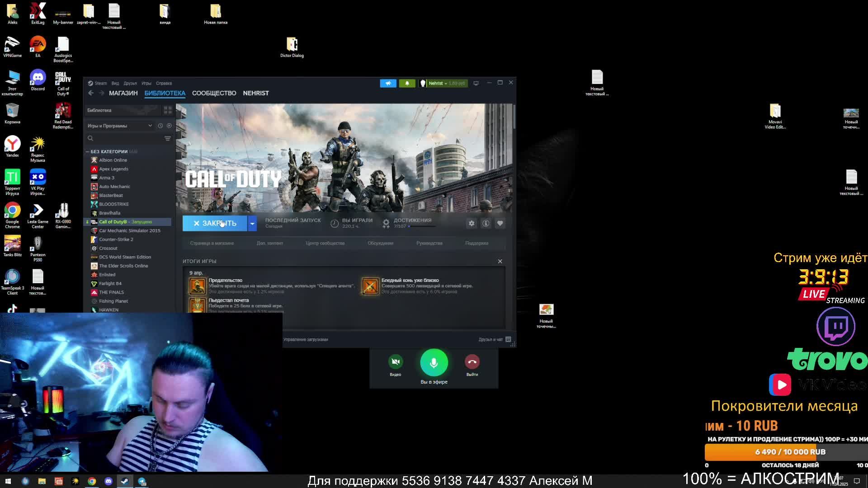
Task: Open the green notifications bell
Action: (x=407, y=83)
